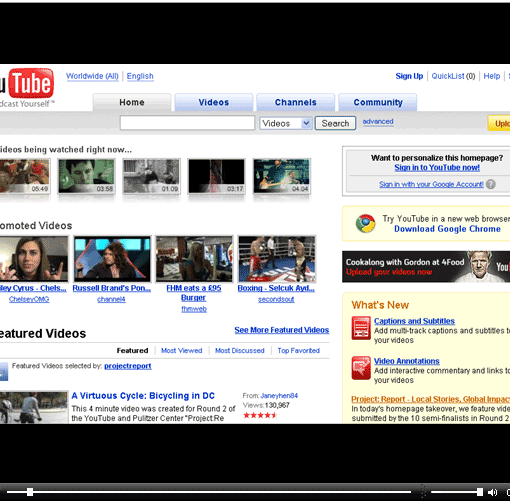The width and height of the screenshot is (510, 504).
Task: Switch to the Videos tab
Action: [214, 102]
